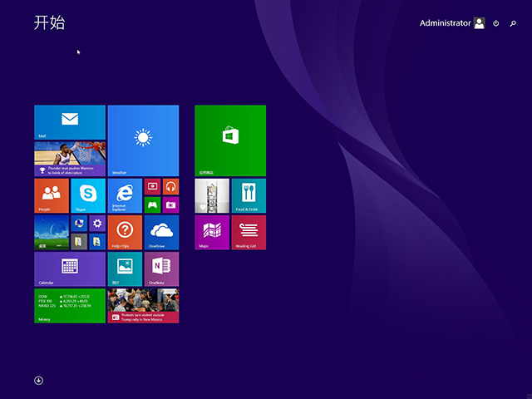The height and width of the screenshot is (399, 532).
Task: Open the Money stock tile
Action: (x=70, y=306)
